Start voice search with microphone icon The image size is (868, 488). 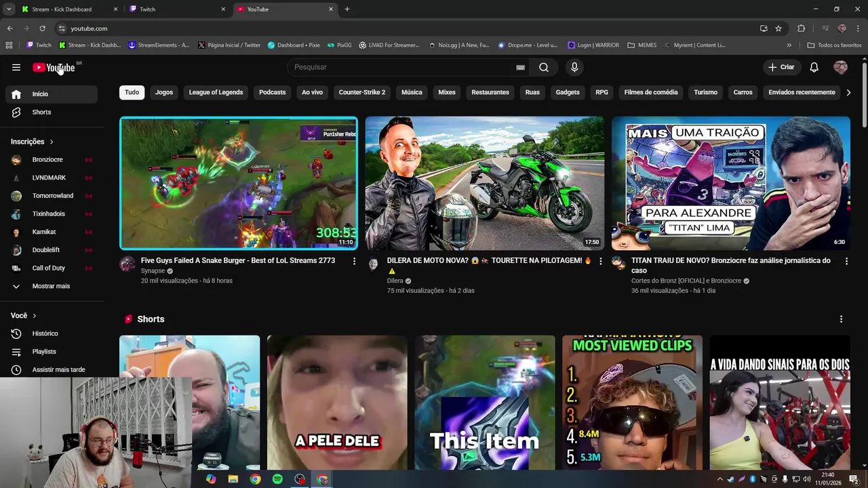point(574,67)
